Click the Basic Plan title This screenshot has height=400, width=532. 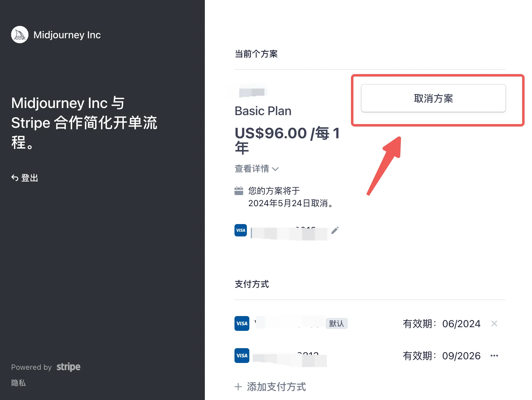pyautogui.click(x=263, y=111)
